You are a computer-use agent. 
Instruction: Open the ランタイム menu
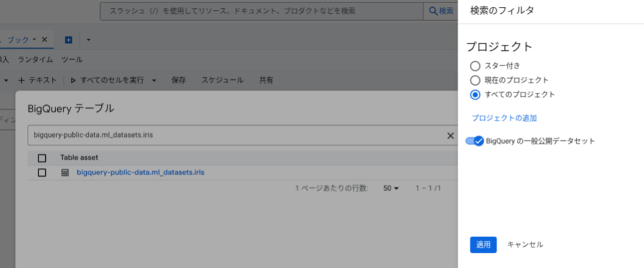click(35, 60)
